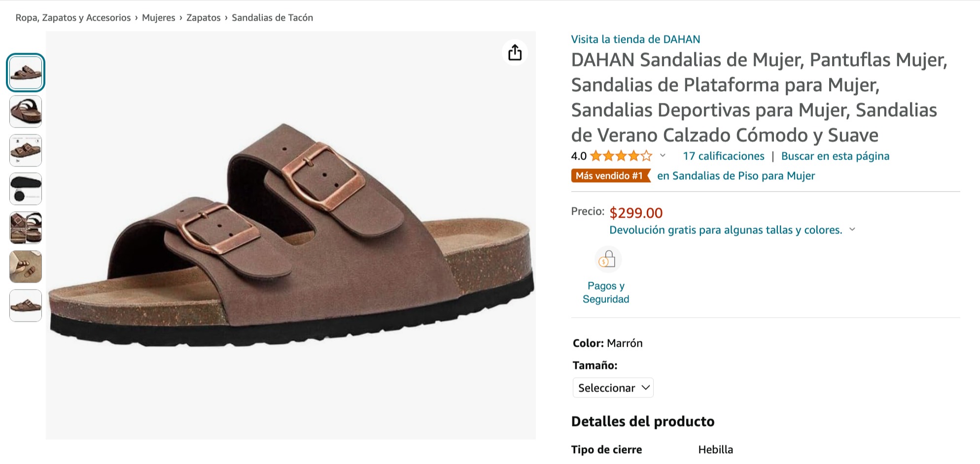Select the black sole thumbnail
The image size is (980, 464).
tap(26, 189)
